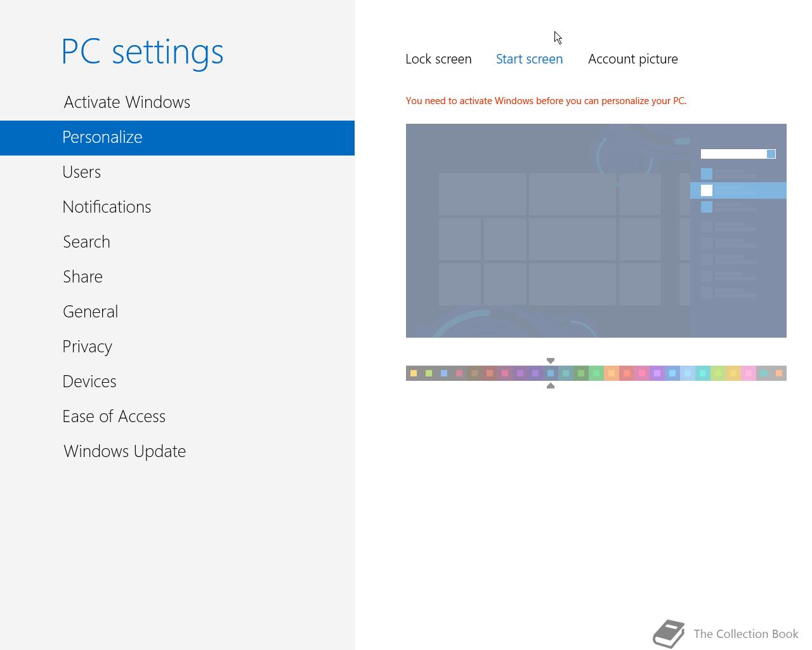Switch to the Account picture tab
The height and width of the screenshot is (650, 812).
click(x=632, y=59)
